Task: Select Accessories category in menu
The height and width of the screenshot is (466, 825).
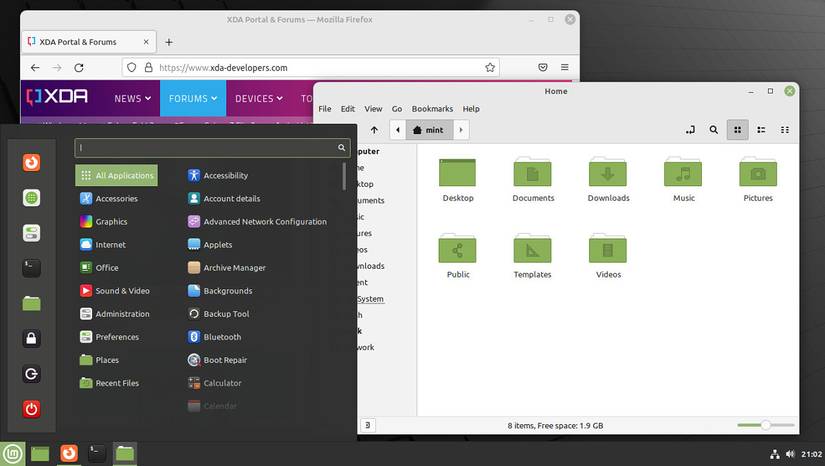Action: (x=116, y=198)
